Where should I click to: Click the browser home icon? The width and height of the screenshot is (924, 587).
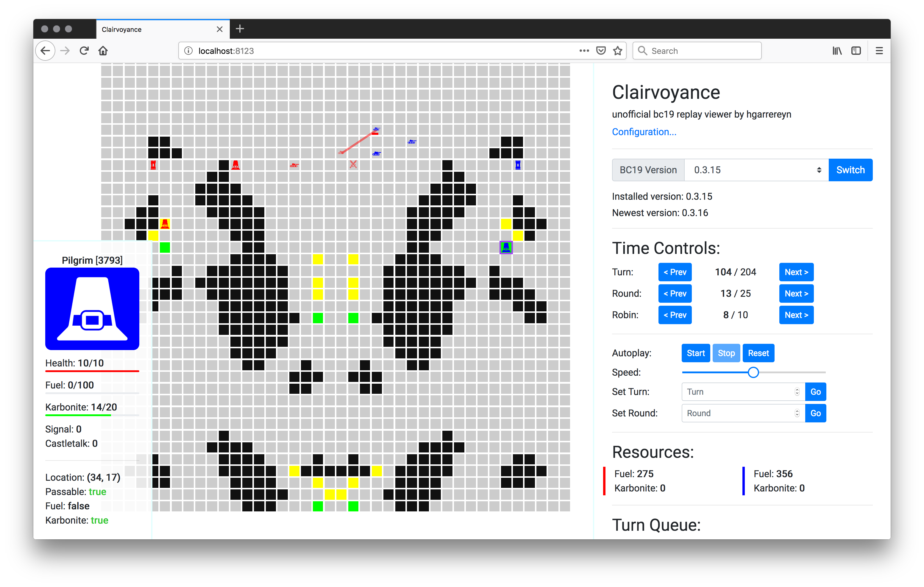[103, 51]
